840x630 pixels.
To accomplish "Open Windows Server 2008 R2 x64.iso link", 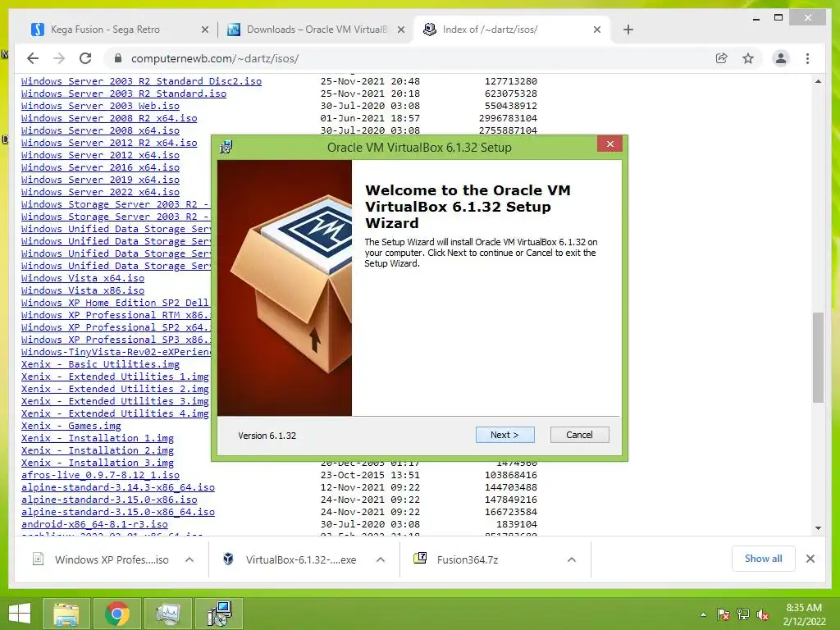I will (109, 118).
